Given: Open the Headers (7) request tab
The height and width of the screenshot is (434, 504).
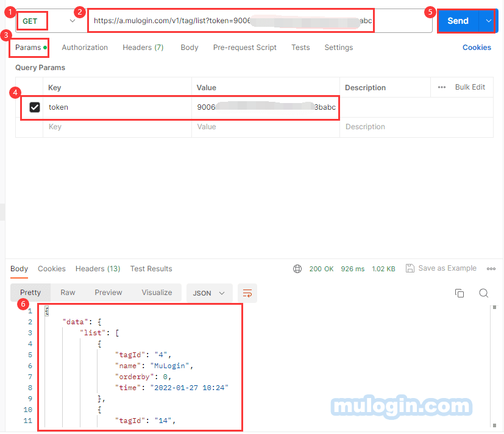Looking at the screenshot, I should point(143,48).
